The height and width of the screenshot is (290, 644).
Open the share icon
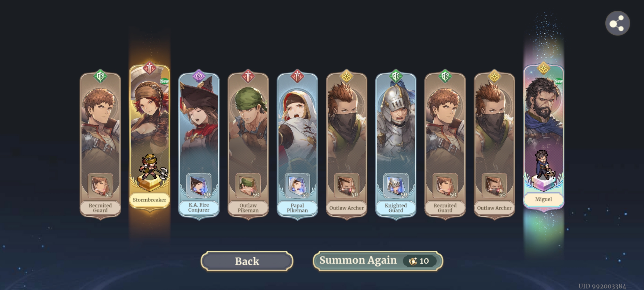(617, 23)
